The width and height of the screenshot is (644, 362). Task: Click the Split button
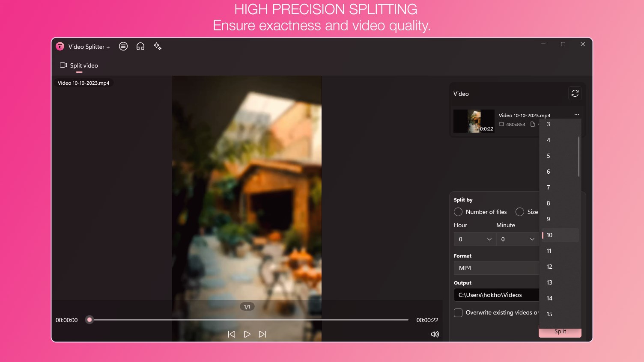[560, 332]
